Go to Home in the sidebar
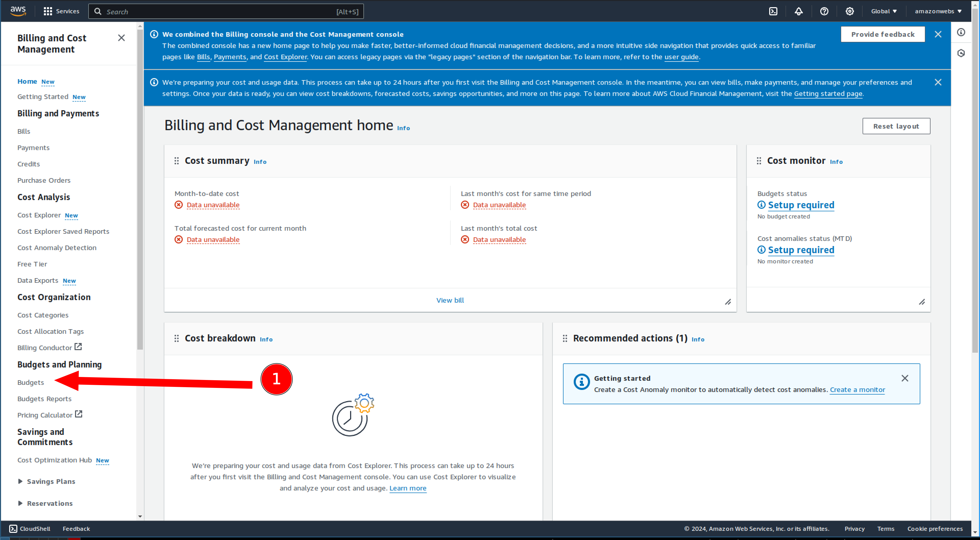The image size is (980, 540). coord(27,81)
